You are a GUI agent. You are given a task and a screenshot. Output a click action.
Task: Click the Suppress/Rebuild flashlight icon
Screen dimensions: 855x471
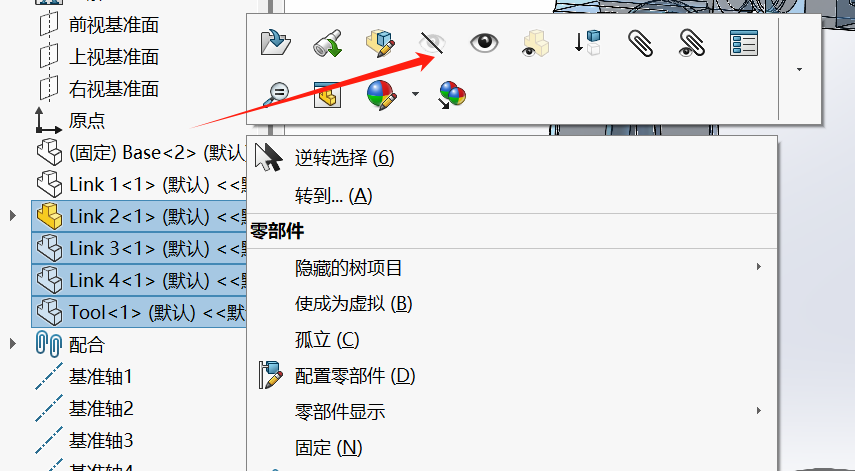(x=327, y=43)
